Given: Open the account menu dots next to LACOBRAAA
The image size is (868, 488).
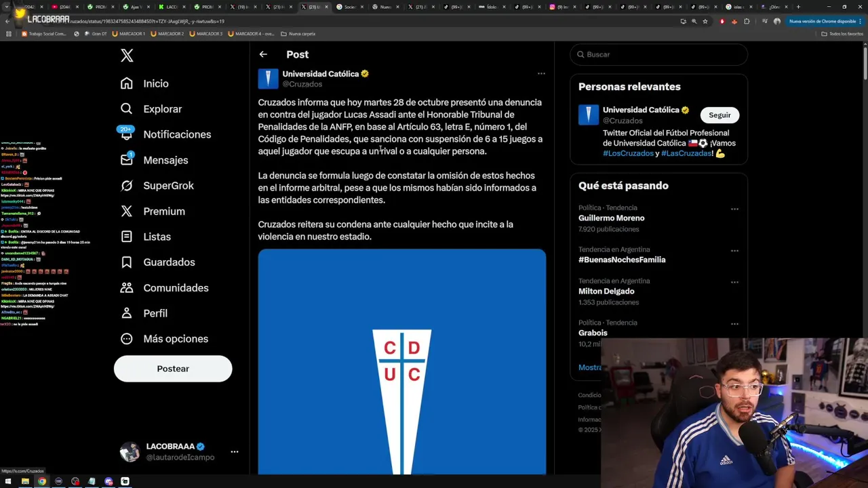Looking at the screenshot, I should point(234,451).
